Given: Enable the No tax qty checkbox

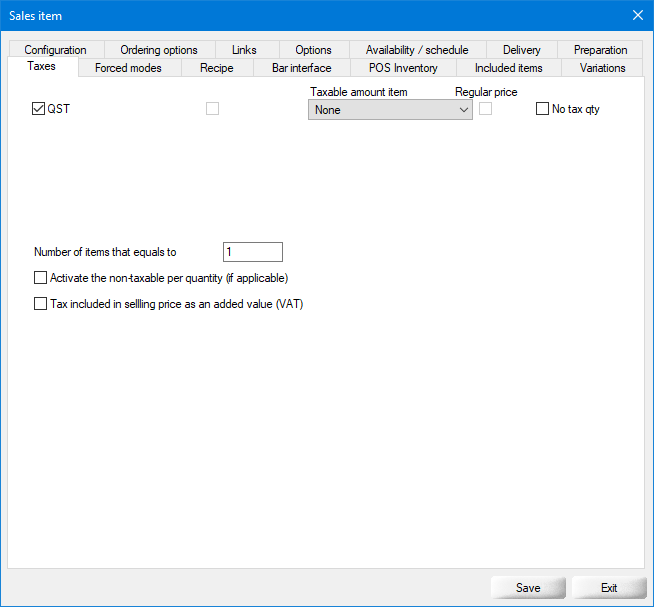Looking at the screenshot, I should pos(543,109).
